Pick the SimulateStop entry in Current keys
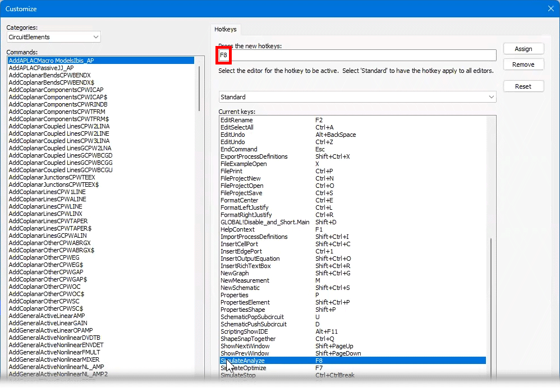This screenshot has height=392, width=560. click(353, 375)
